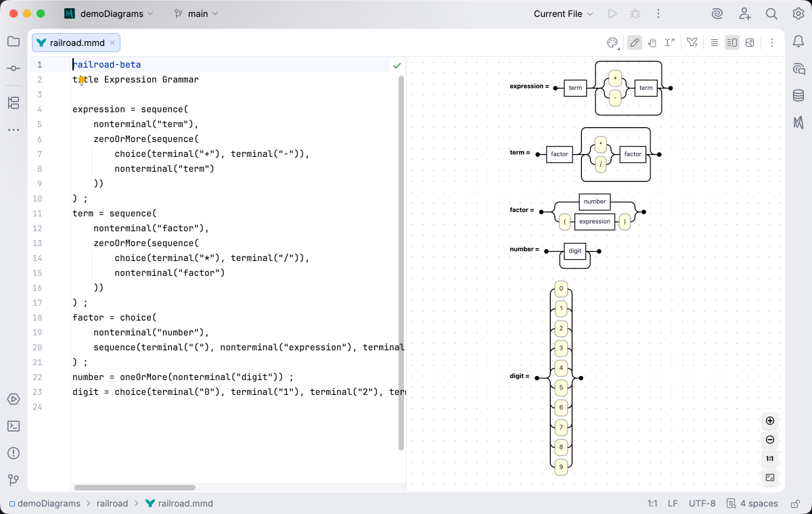The image size is (812, 514).
Task: Open Mermaid syntax help icon
Action: tap(692, 43)
